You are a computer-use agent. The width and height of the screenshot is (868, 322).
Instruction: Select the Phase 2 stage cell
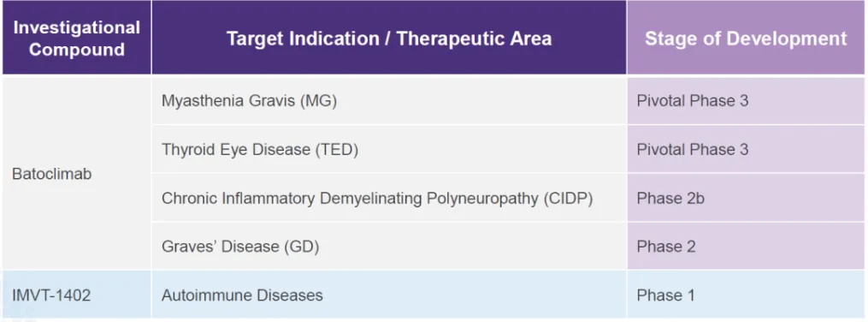tap(746, 246)
